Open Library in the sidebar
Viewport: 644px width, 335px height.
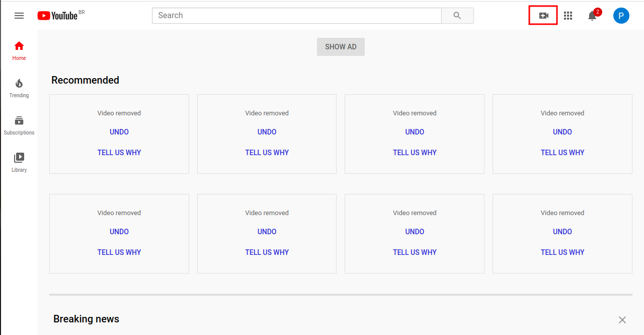tap(19, 163)
